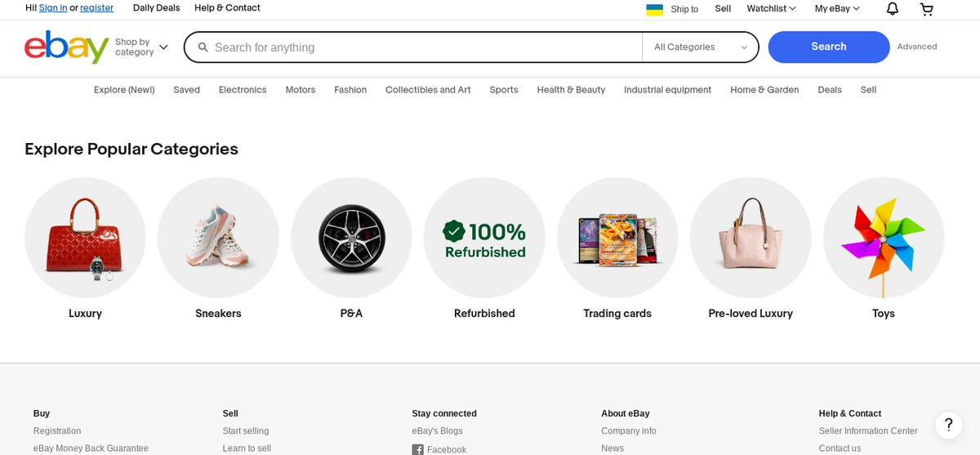Expand the My eBay dropdown
Screen dimensions: 980x455
coord(837,8)
